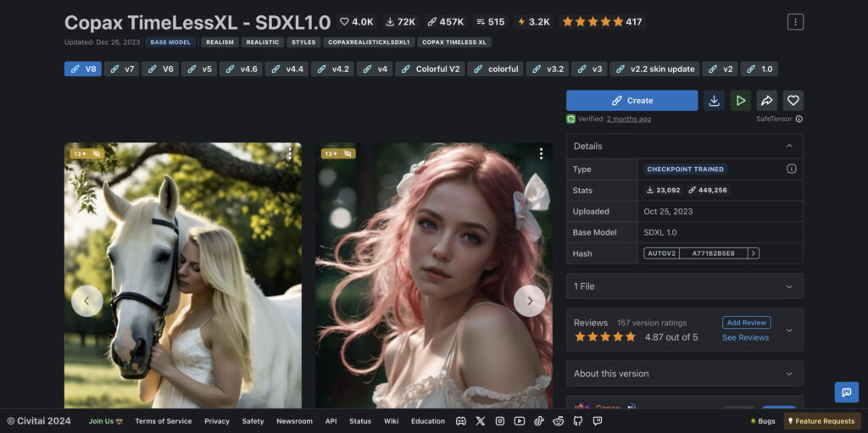Click the Bugs link in footer
868x433 pixels.
tap(762, 421)
